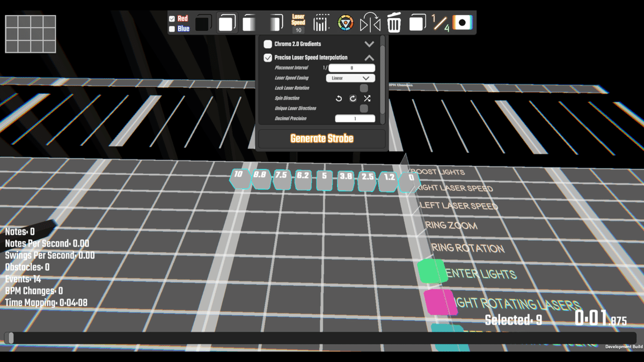Click the Events: 14 counter text
644x362 pixels.
click(x=23, y=279)
